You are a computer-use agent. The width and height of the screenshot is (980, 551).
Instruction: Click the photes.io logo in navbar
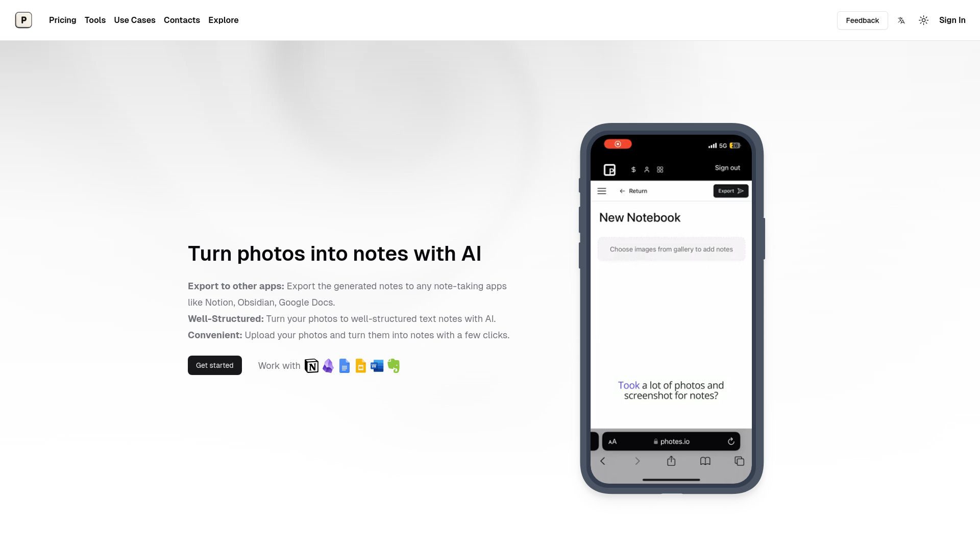click(23, 19)
